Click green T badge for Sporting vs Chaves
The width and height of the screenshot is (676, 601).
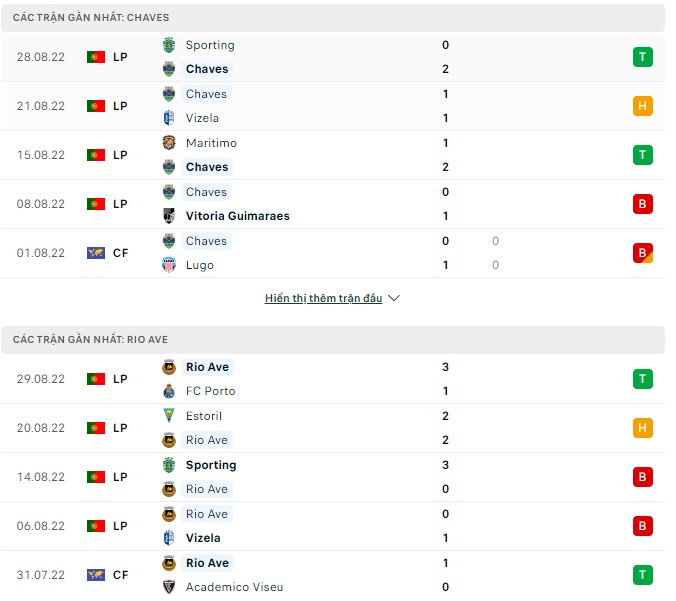pos(643,57)
